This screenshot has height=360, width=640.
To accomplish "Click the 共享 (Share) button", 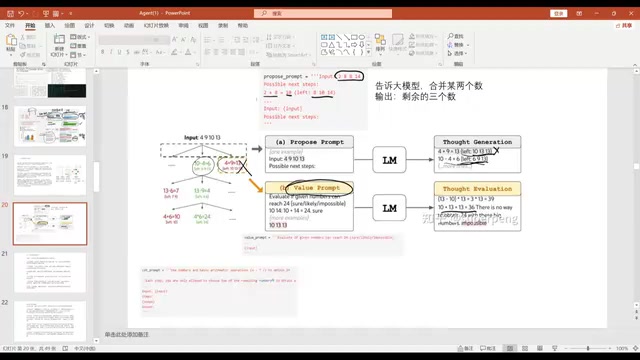I will tap(624, 25).
